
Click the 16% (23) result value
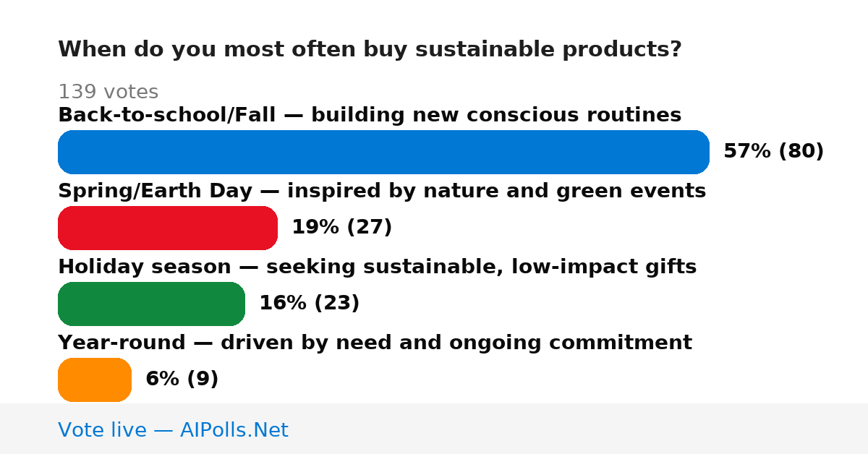pos(310,303)
